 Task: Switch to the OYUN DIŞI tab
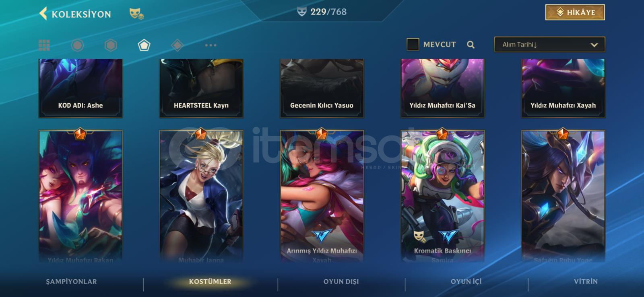pos(341,282)
